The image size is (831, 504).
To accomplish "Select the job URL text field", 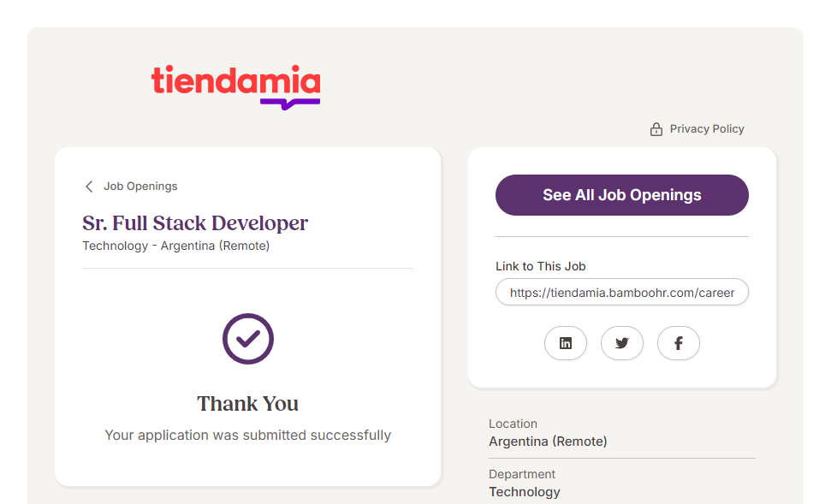I will 622,292.
